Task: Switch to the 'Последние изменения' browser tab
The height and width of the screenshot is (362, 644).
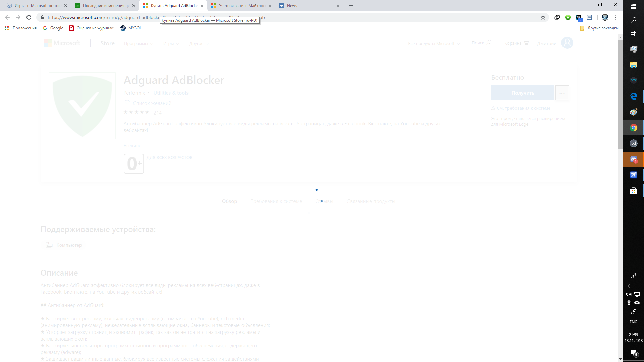Action: tap(105, 6)
